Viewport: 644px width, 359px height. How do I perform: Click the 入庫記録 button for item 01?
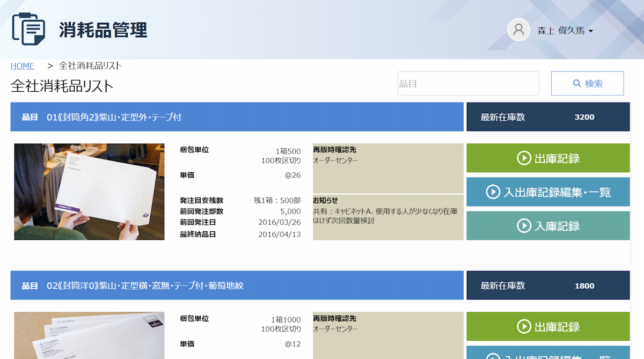(x=548, y=225)
